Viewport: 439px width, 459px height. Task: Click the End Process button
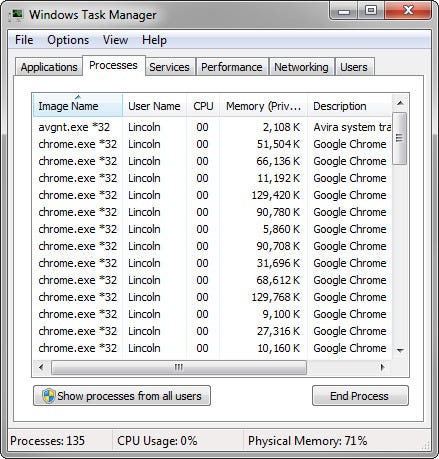pyautogui.click(x=360, y=396)
